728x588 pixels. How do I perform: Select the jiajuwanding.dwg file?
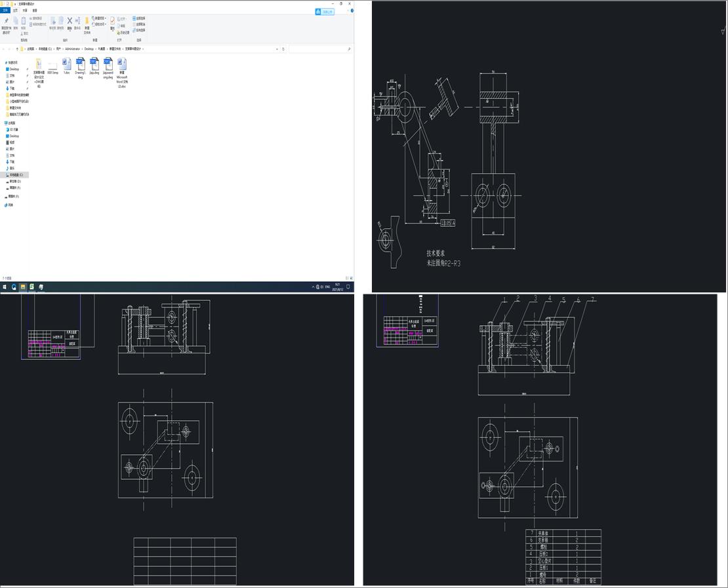pyautogui.click(x=108, y=68)
